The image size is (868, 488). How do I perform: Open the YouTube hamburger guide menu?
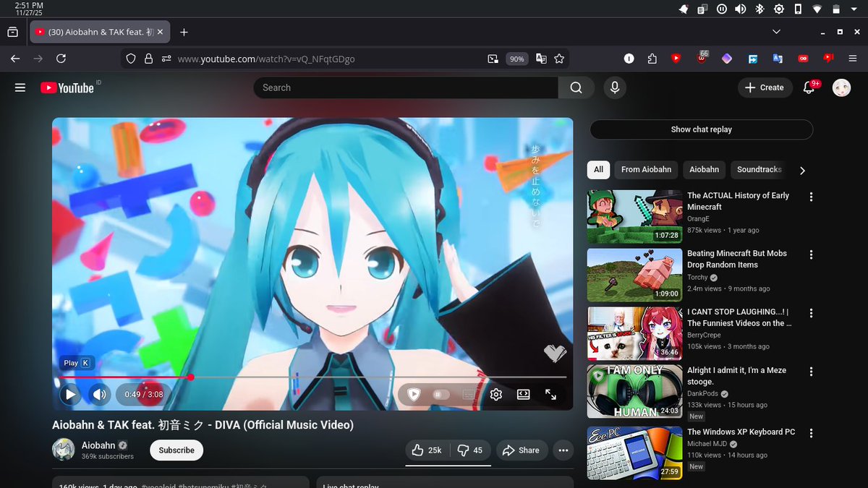pos(20,87)
